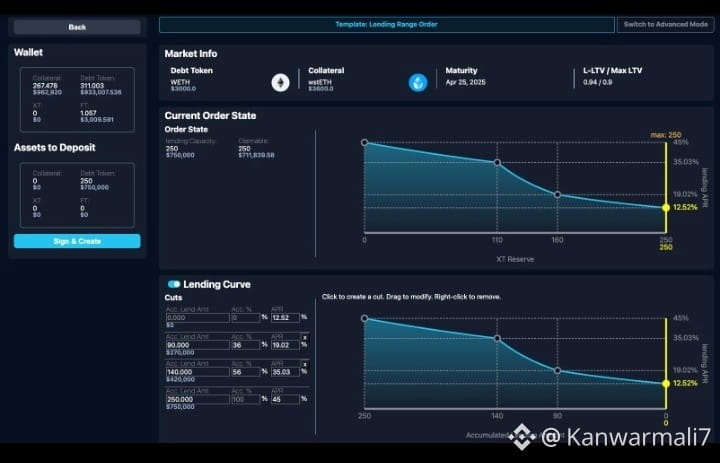Click the 45% start point on Lending Curve chart
The height and width of the screenshot is (463, 720).
point(365,318)
